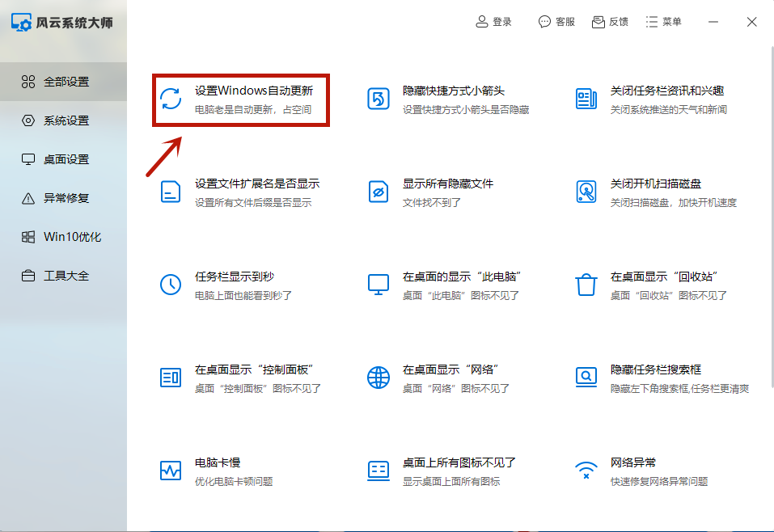Open the 菜单 menu label
Viewport: 774px width, 532px height.
click(x=672, y=22)
